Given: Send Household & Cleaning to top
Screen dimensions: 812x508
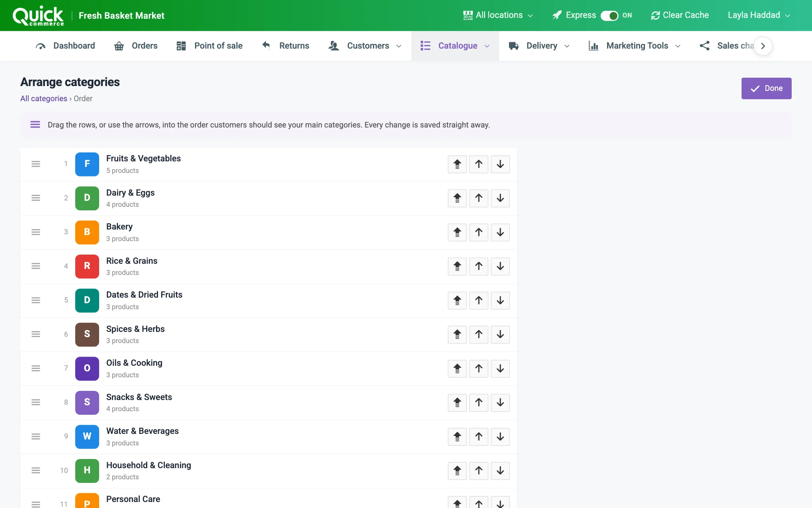Looking at the screenshot, I should click(457, 471).
